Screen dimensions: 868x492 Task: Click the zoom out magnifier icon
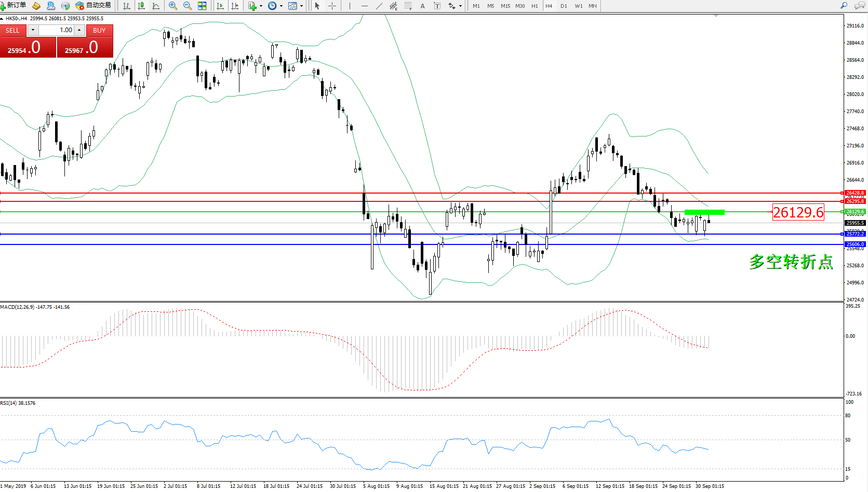point(187,6)
